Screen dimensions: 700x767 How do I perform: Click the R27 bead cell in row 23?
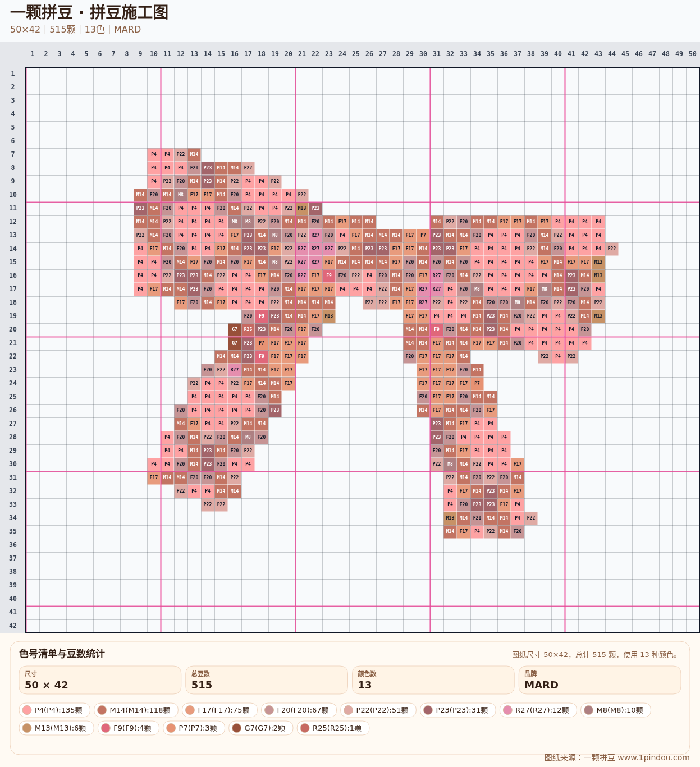[235, 370]
